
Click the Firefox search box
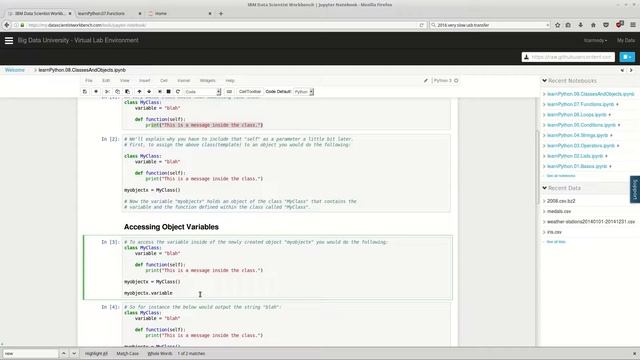coord(490,25)
